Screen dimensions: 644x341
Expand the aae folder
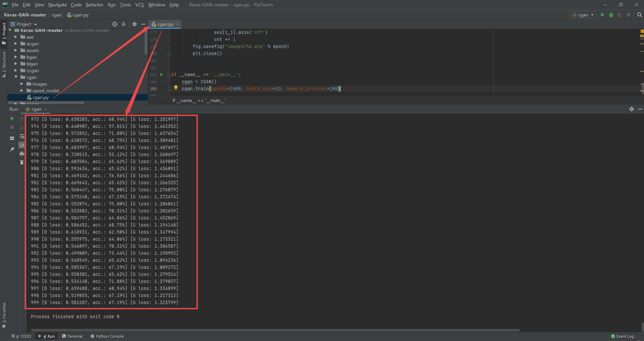click(16, 37)
